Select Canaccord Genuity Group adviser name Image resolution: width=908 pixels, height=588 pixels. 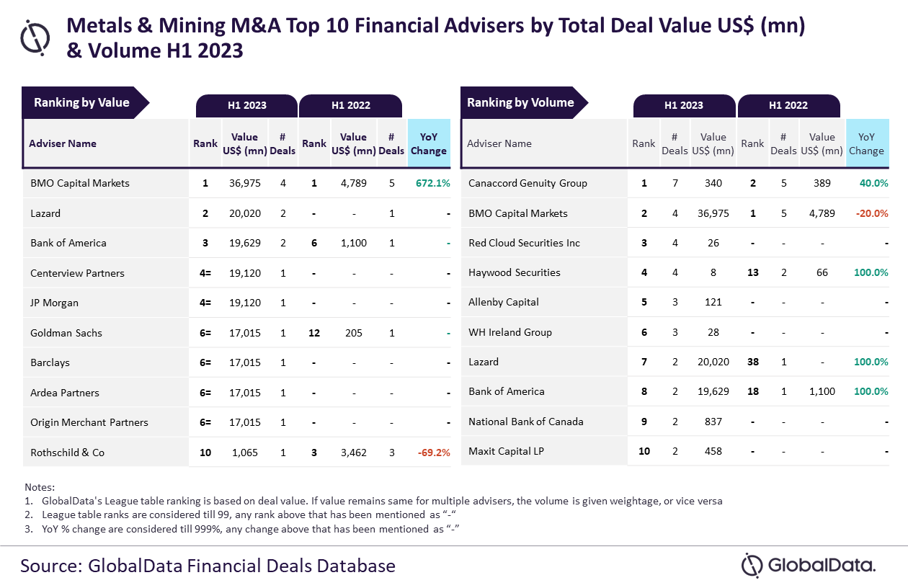click(x=528, y=183)
